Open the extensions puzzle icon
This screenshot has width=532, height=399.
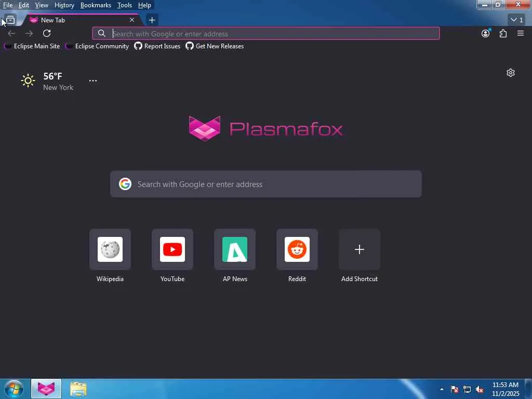click(503, 33)
